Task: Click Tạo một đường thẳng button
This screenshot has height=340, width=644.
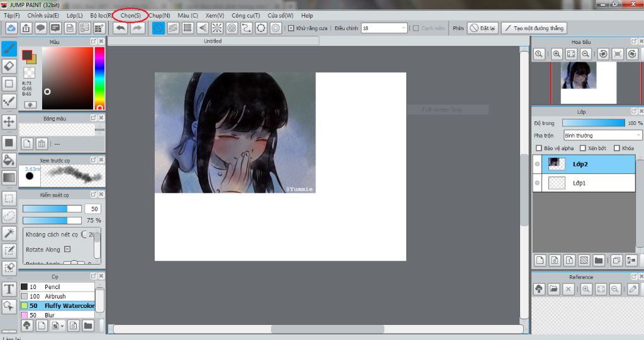Action: click(x=534, y=28)
